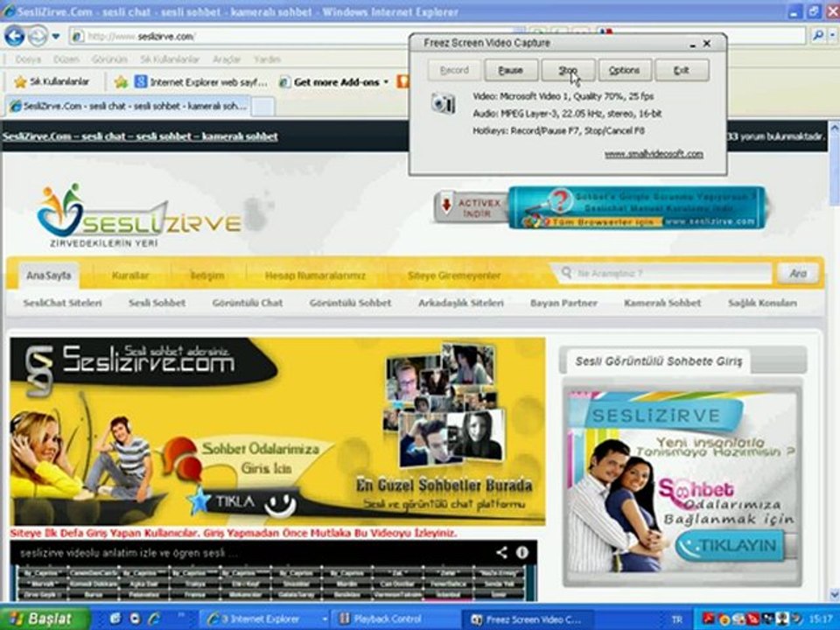Open Internet Explorer web sayf... favorite link

coord(201,82)
